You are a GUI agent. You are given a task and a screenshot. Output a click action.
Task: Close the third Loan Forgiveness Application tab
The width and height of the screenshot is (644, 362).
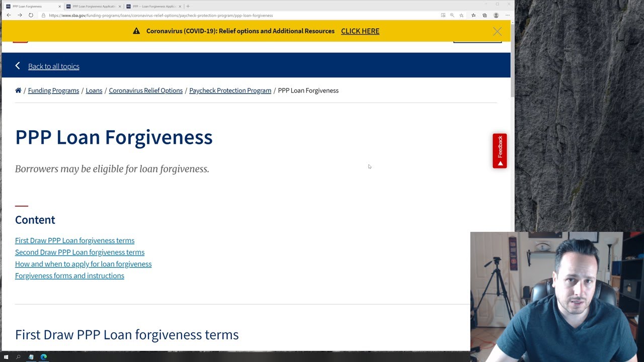point(180,7)
